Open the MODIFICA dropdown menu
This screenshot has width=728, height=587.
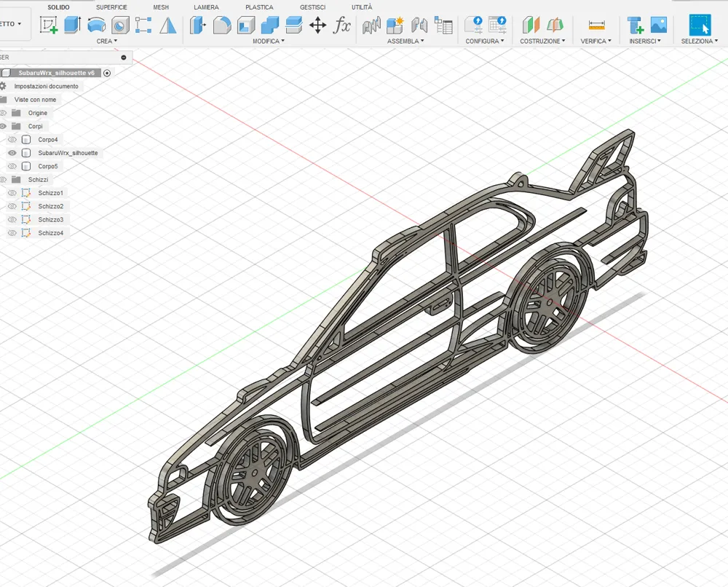[x=269, y=41]
